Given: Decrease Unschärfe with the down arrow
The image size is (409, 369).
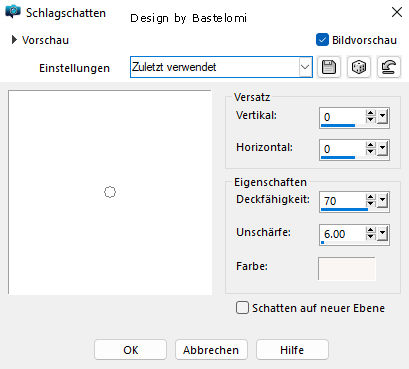Looking at the screenshot, I should click(x=370, y=237).
